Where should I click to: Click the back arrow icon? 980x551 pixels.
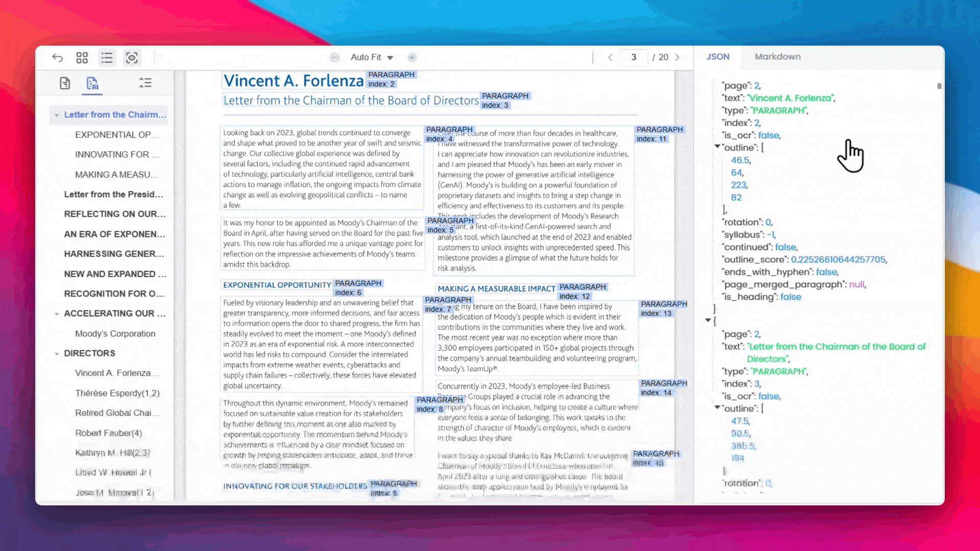[x=58, y=58]
